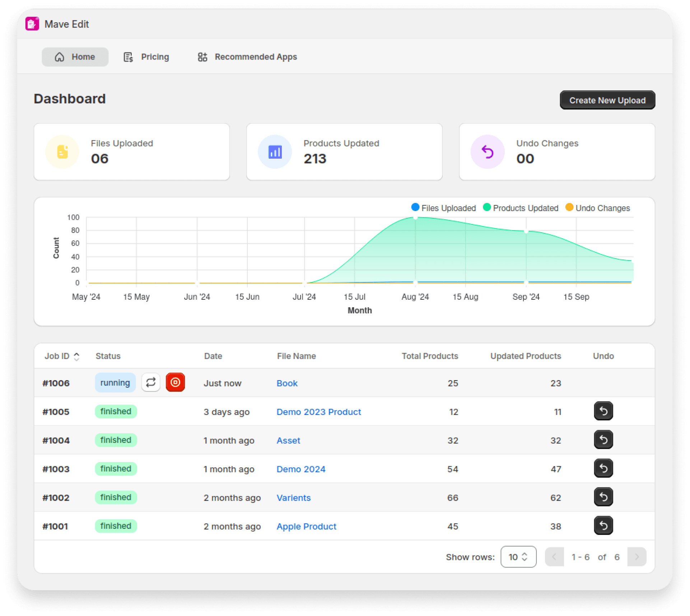Go to the previous table page
The image size is (690, 616).
pos(554,557)
